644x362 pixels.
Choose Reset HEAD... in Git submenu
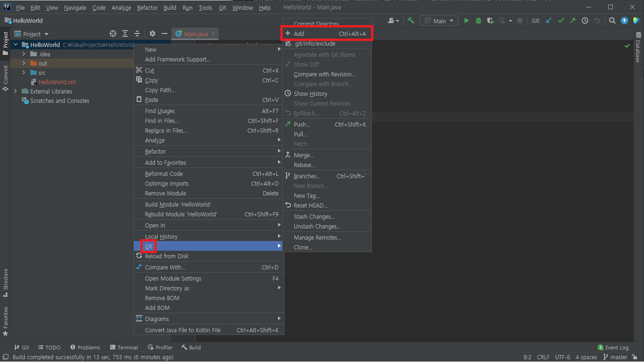(327, 205)
